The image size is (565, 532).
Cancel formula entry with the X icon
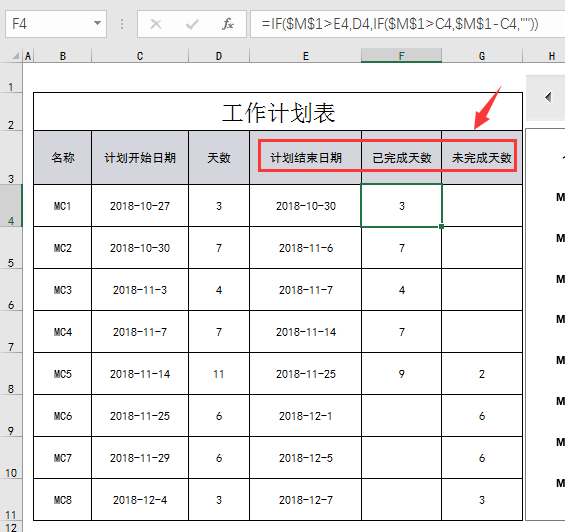(x=156, y=24)
